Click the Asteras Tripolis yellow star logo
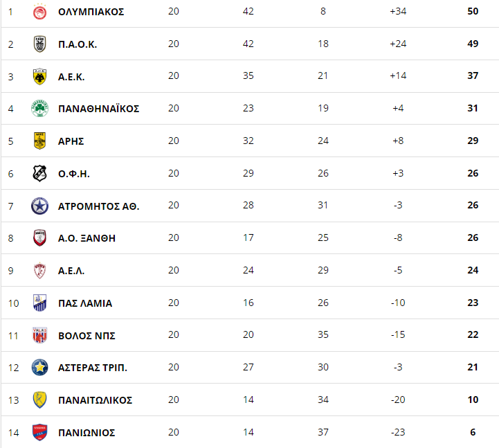The image size is (499, 448). pyautogui.click(x=39, y=368)
